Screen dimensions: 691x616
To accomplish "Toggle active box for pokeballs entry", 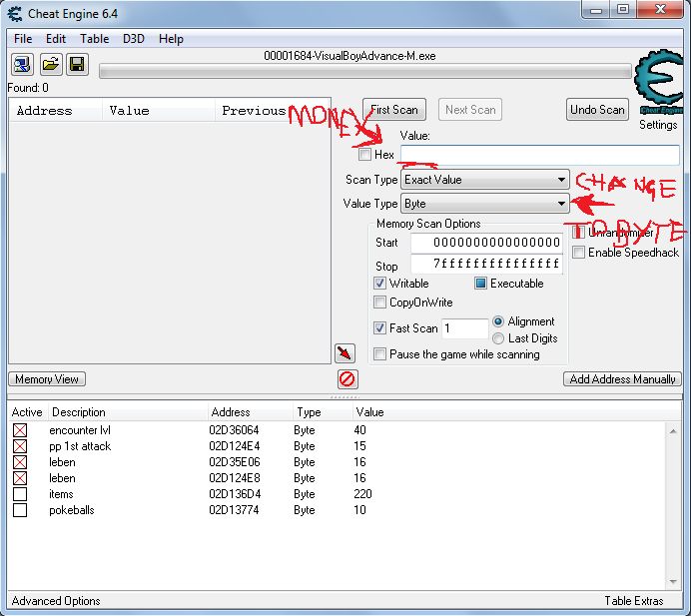I will coord(20,510).
